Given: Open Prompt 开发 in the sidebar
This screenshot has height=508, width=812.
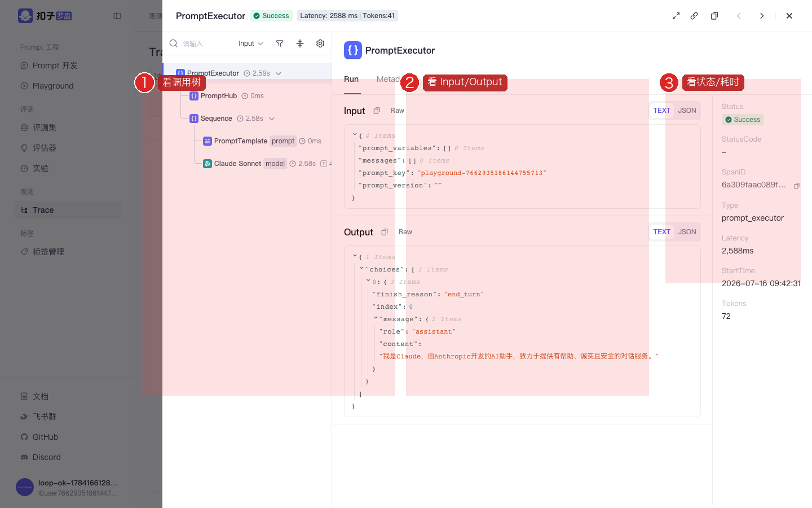Looking at the screenshot, I should pos(68,65).
